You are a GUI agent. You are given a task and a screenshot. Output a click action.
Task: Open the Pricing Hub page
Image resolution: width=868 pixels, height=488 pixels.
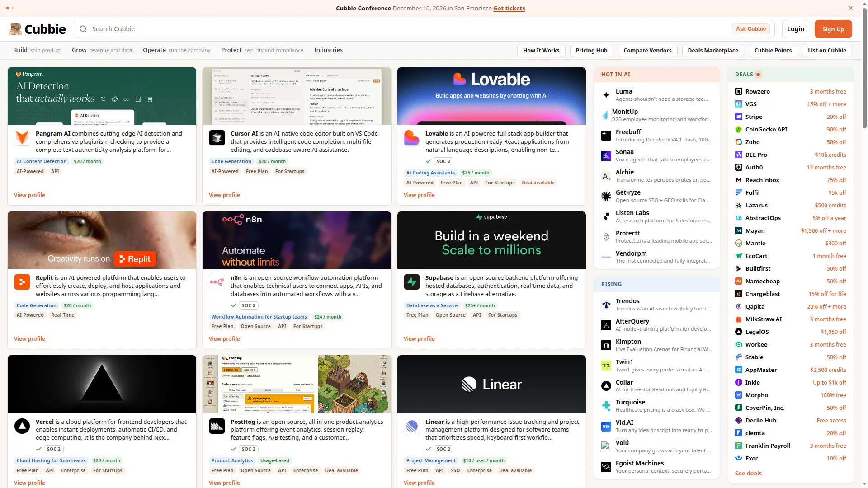coord(591,51)
